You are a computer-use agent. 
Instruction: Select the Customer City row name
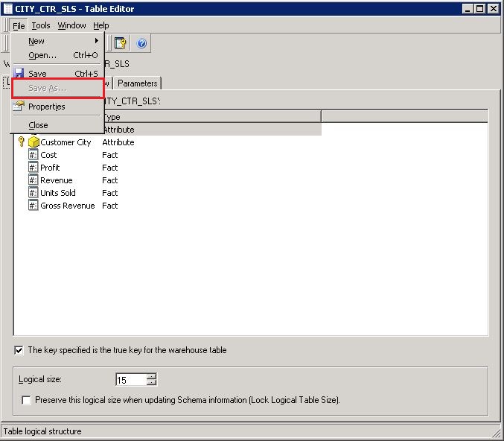pyautogui.click(x=66, y=142)
